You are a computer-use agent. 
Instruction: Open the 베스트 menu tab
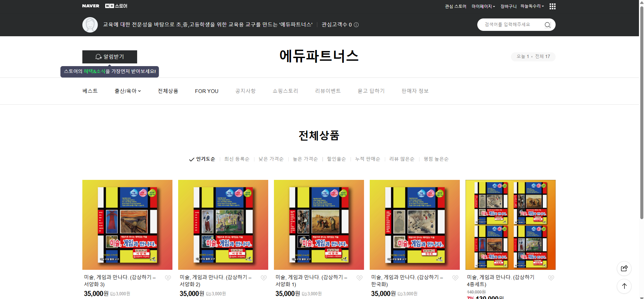(x=90, y=91)
